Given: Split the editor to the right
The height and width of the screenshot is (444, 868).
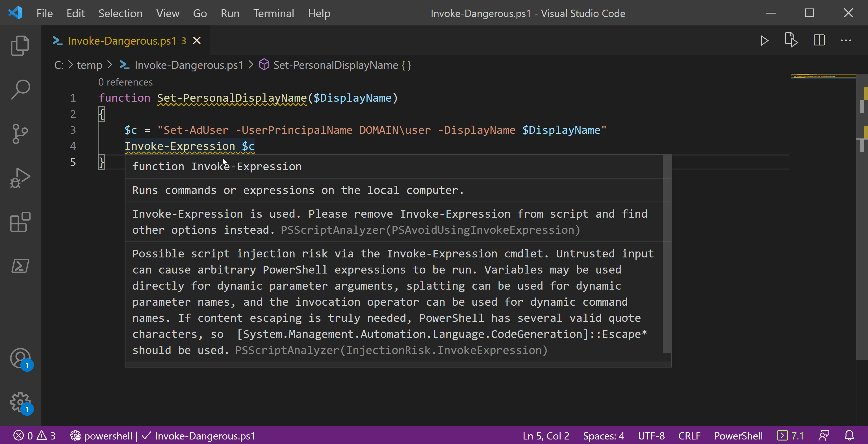Looking at the screenshot, I should tap(819, 40).
